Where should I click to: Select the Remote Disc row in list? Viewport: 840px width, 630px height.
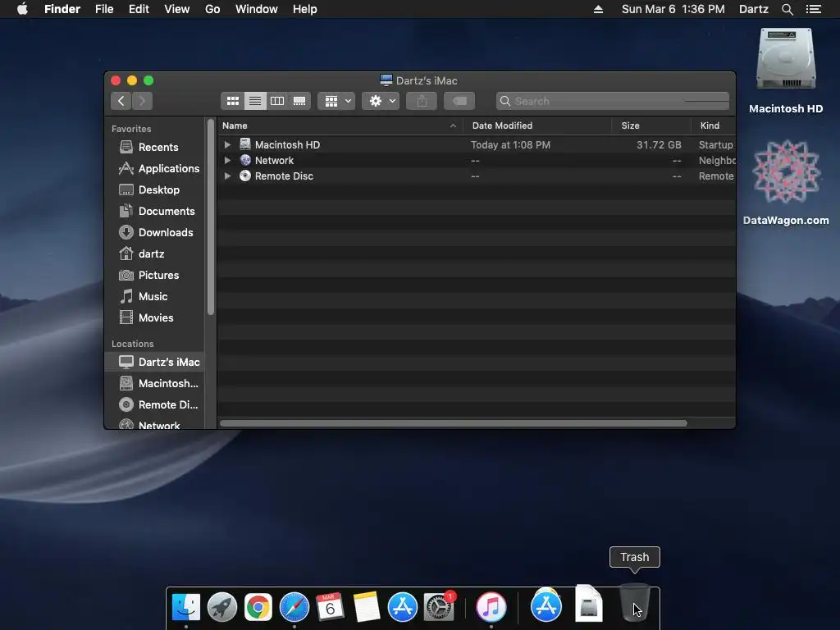point(477,176)
